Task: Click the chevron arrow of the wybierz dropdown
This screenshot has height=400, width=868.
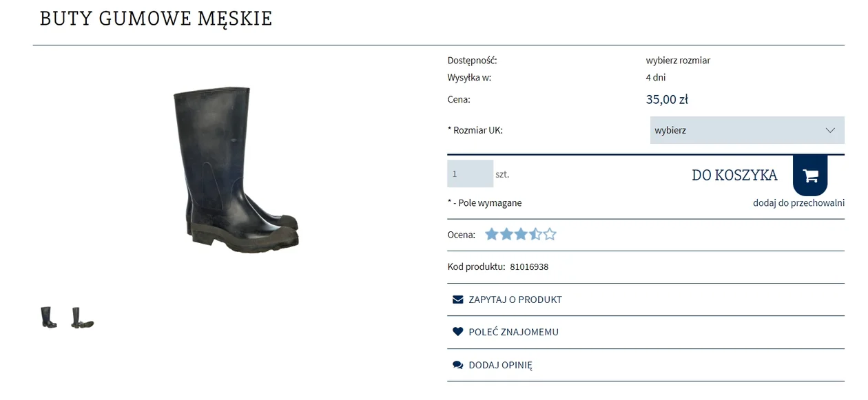Action: 830,130
